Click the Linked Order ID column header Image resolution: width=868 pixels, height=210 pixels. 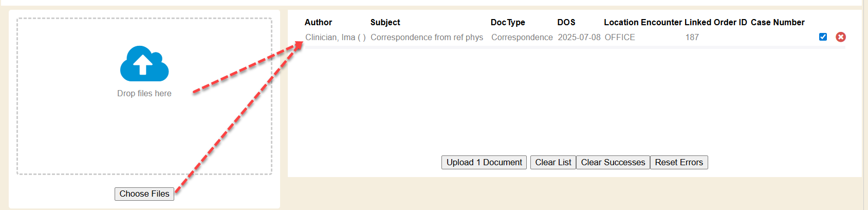(x=715, y=23)
